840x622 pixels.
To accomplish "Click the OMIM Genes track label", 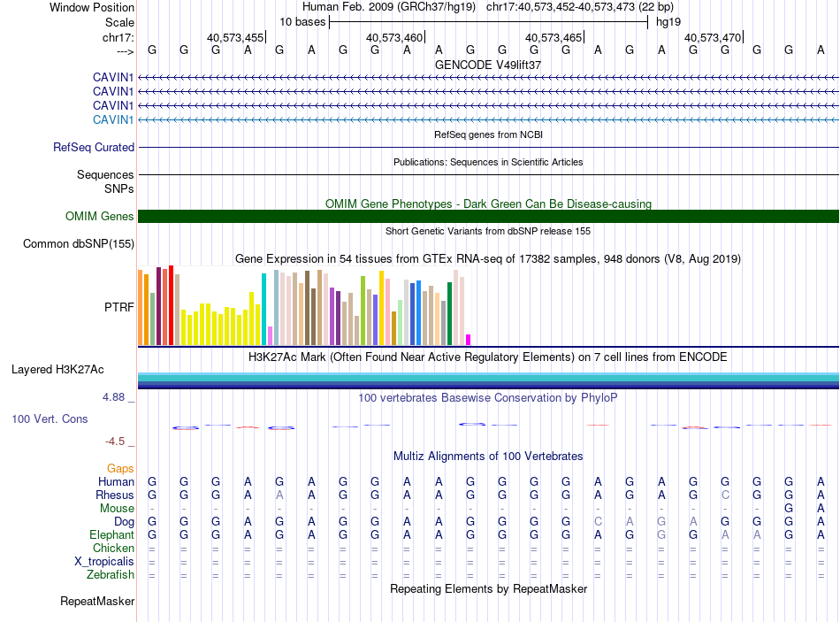I will pyautogui.click(x=100, y=217).
